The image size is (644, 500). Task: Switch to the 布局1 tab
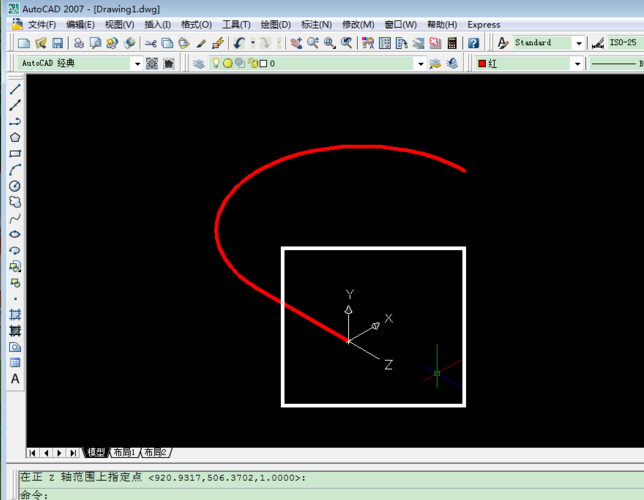pyautogui.click(x=124, y=452)
